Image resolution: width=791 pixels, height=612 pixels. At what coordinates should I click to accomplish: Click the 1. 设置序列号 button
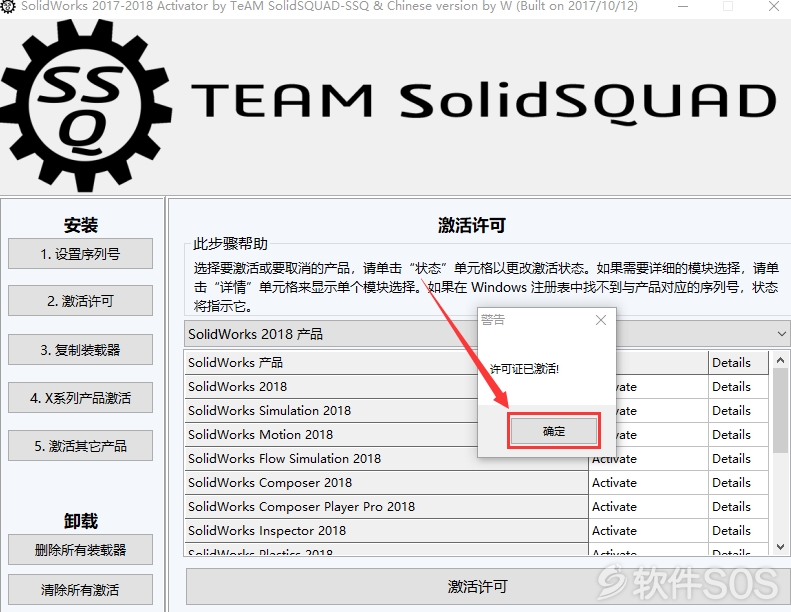tap(80, 254)
